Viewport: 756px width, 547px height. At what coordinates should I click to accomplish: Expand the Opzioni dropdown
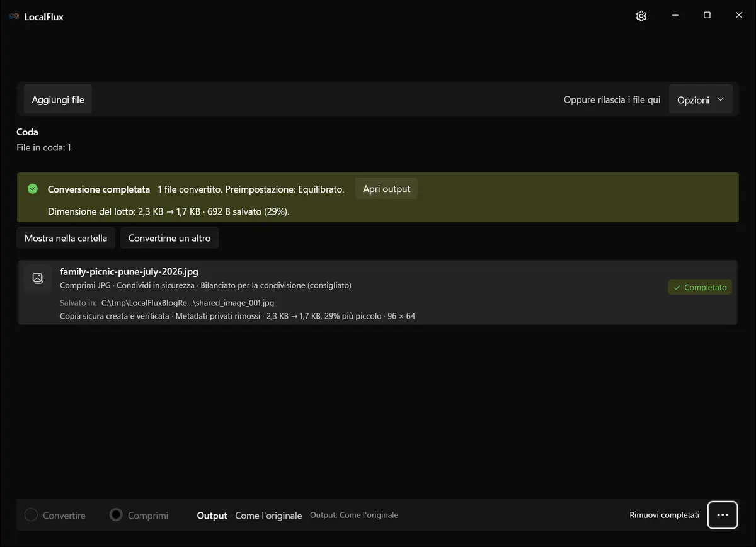coord(701,99)
